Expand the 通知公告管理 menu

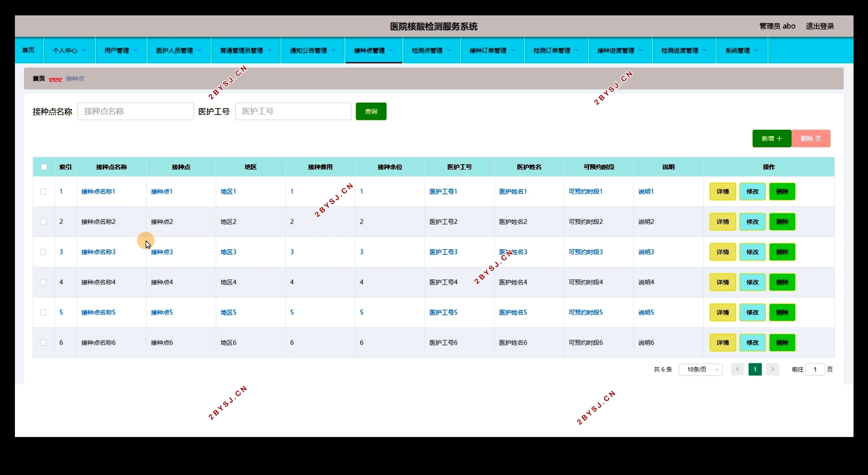(313, 50)
